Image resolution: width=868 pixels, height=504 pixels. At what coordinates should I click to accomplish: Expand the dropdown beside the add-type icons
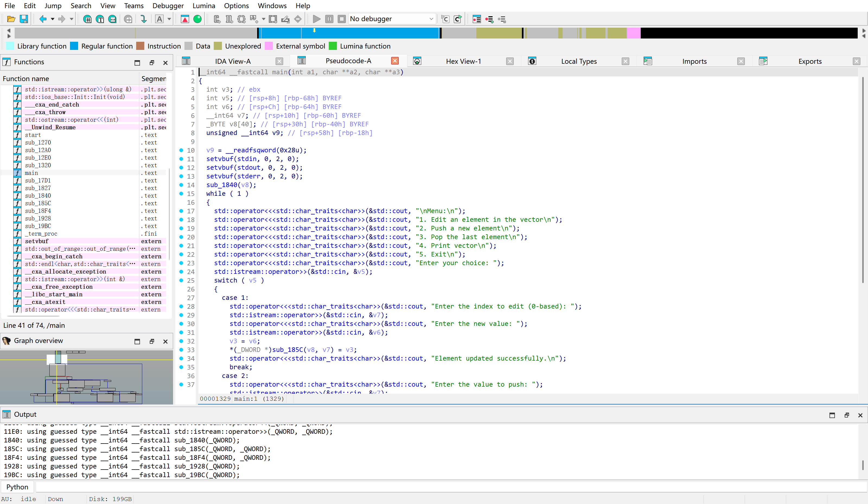pos(263,19)
